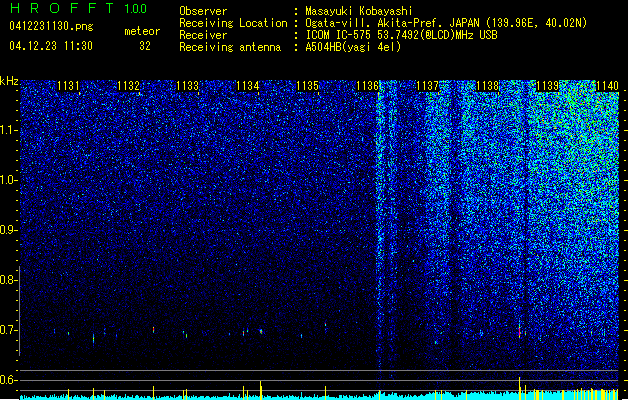Image resolution: width=629 pixels, height=400 pixels.
Task: Click the tallest yellow power spike near 1138
Action: (520, 387)
